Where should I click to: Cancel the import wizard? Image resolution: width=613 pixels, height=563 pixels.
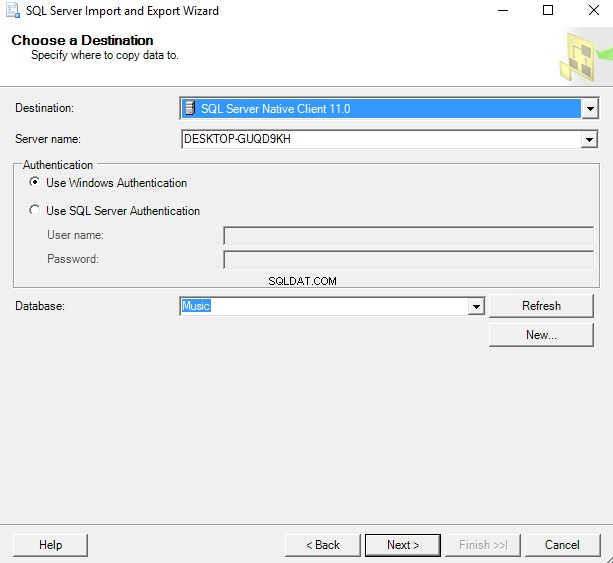coord(562,545)
